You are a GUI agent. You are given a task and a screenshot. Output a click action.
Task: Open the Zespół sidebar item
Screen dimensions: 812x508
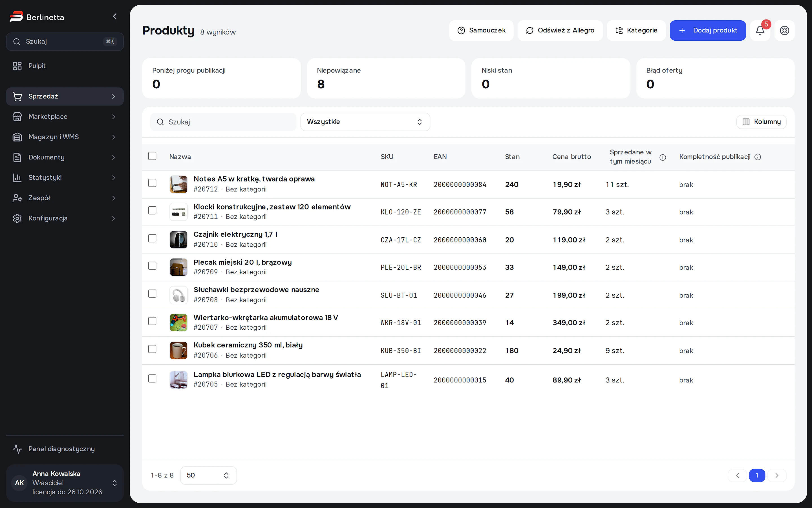(65, 198)
